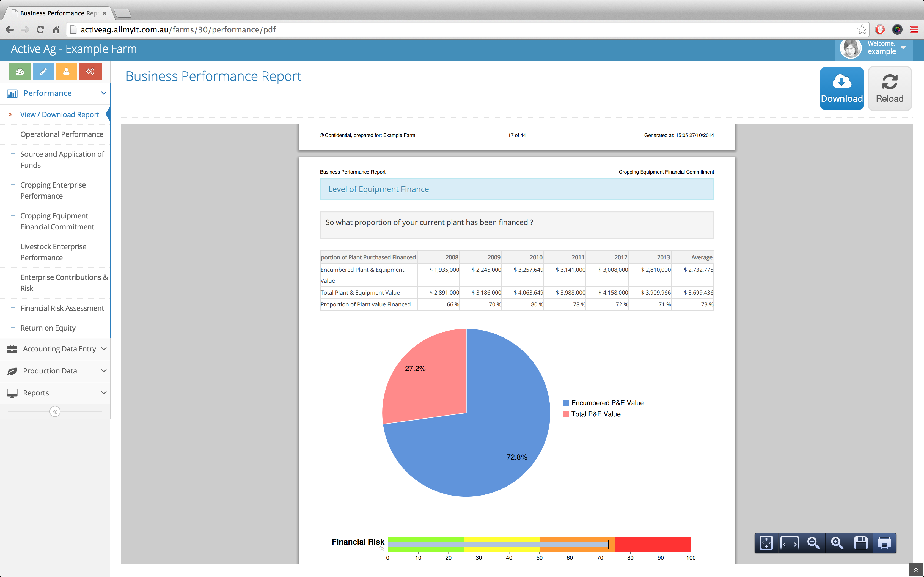Open the Welcome example user dropdown arrow
The width and height of the screenshot is (924, 577).
(x=903, y=48)
